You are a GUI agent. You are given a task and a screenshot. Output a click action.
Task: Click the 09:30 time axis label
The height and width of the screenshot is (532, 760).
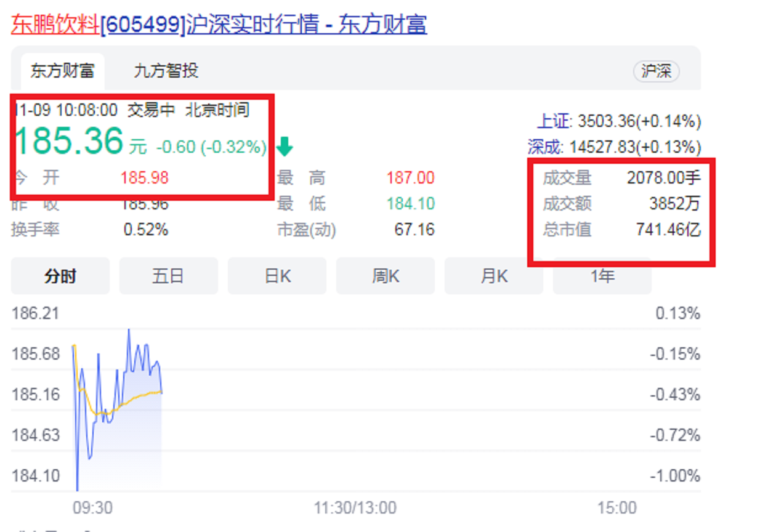(x=92, y=508)
